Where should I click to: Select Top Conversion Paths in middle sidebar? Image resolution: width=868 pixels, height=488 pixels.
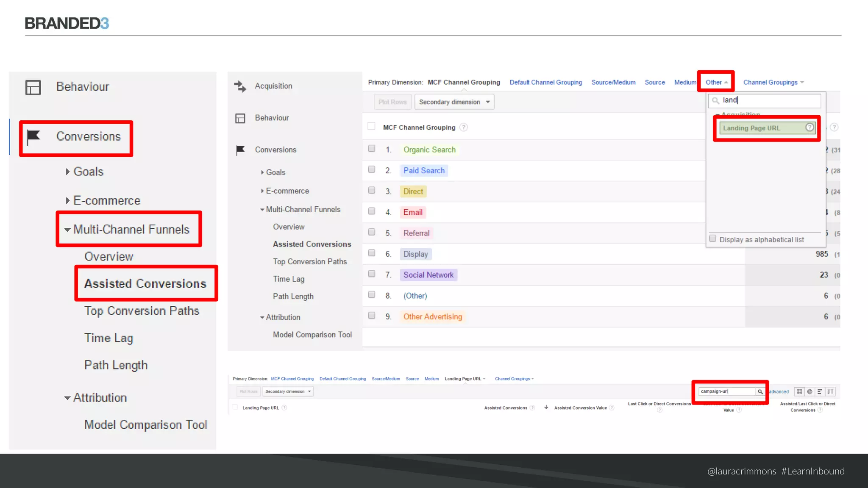(310, 262)
